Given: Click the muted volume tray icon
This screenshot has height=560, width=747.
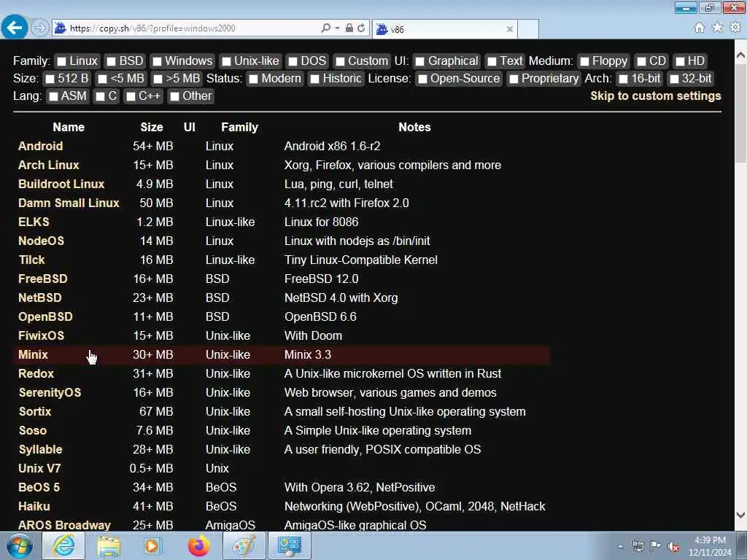Looking at the screenshot, I should tap(673, 547).
